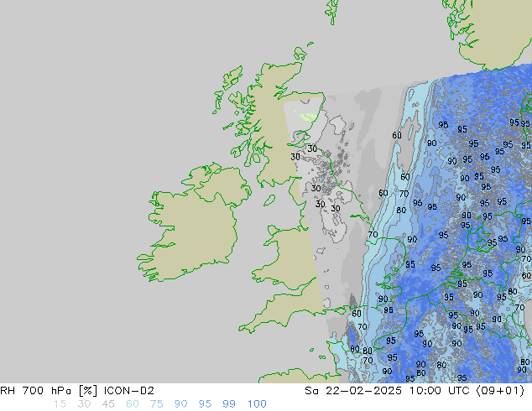Click the time "10:00 UTC"

tap(440, 391)
